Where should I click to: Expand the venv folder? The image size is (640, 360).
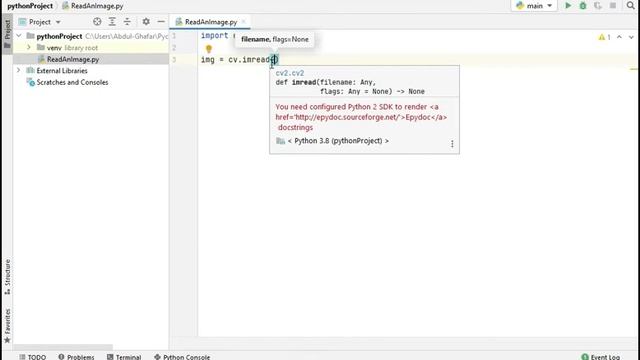[29, 47]
